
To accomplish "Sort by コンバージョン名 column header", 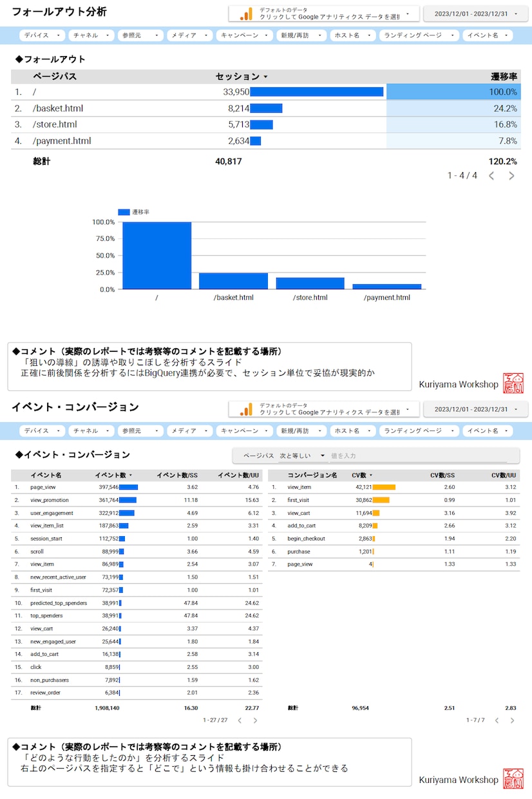I will pyautogui.click(x=312, y=476).
